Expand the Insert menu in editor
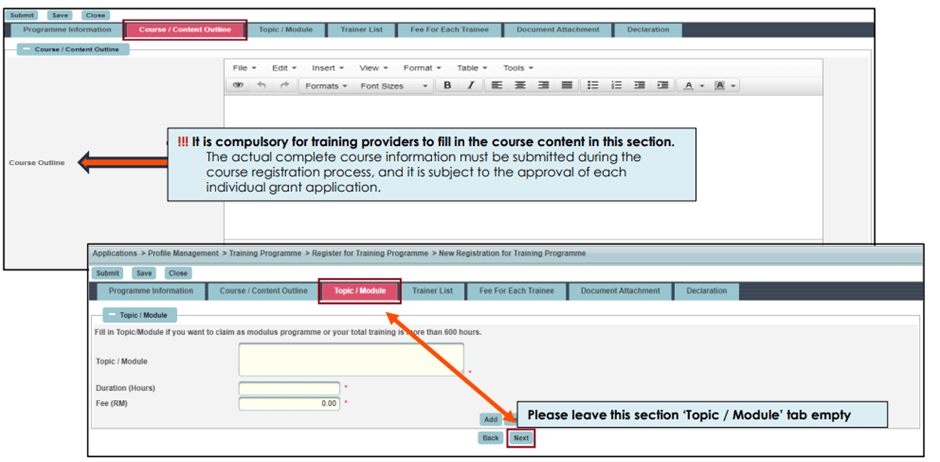940x462 pixels. 327,68
